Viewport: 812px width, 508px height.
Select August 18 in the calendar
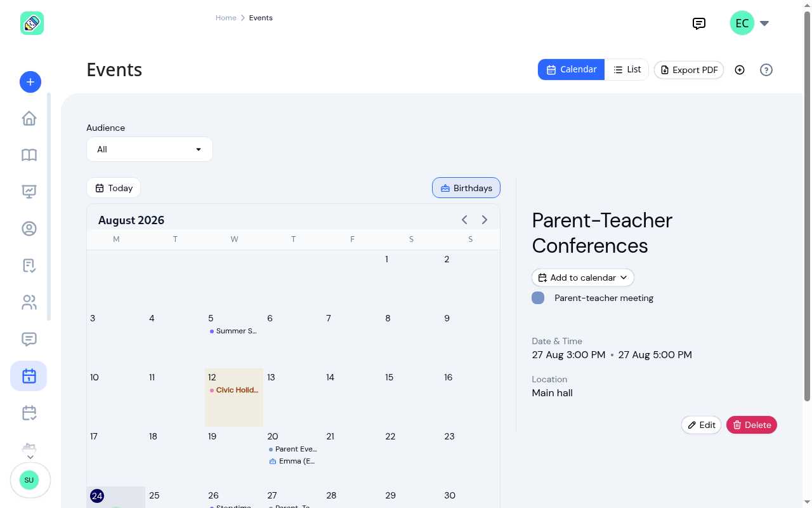153,436
